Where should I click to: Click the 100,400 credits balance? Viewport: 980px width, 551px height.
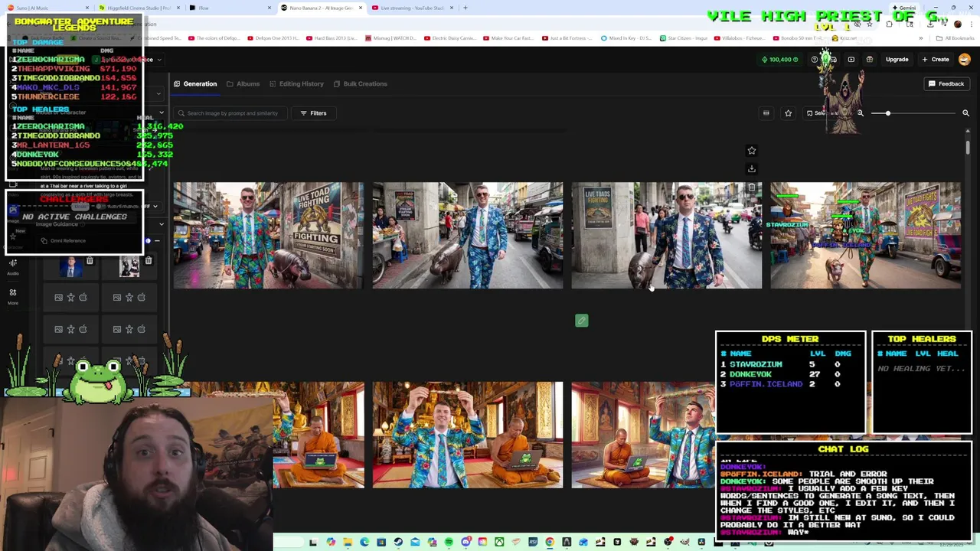pyautogui.click(x=779, y=59)
